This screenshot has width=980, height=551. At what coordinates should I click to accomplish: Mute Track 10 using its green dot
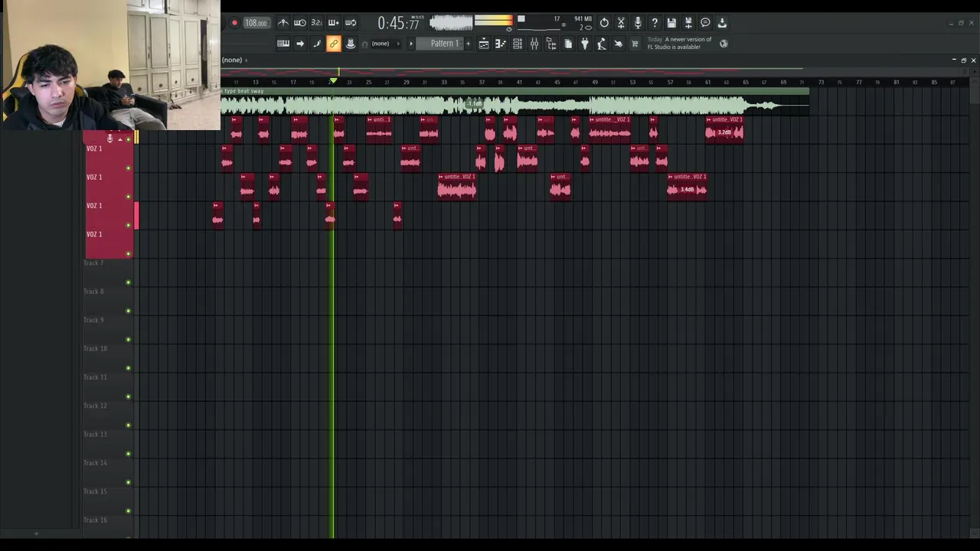pyautogui.click(x=128, y=368)
